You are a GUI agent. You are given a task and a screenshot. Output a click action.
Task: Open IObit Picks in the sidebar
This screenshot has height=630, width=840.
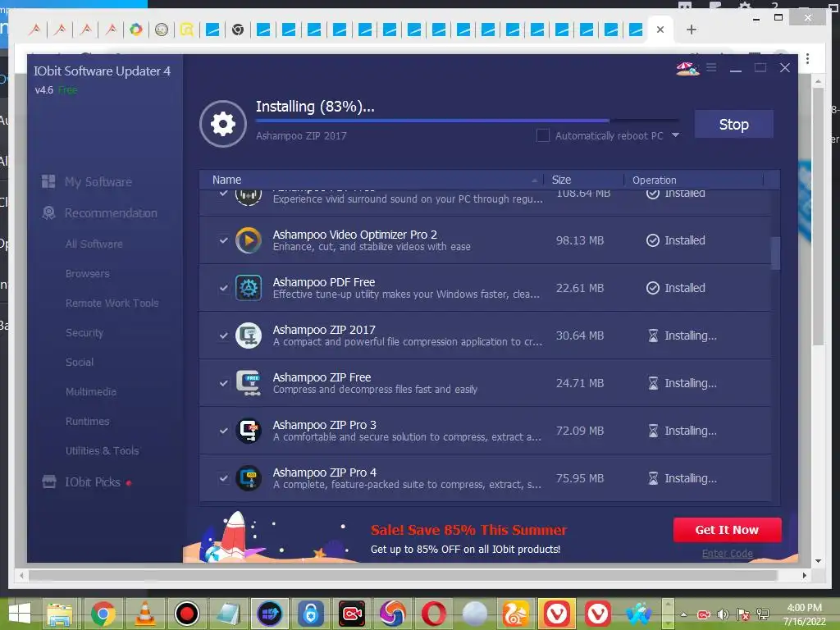click(93, 482)
